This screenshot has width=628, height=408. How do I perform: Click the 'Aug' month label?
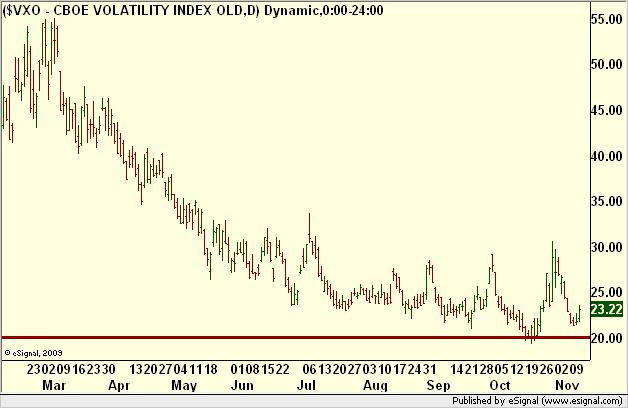[375, 386]
